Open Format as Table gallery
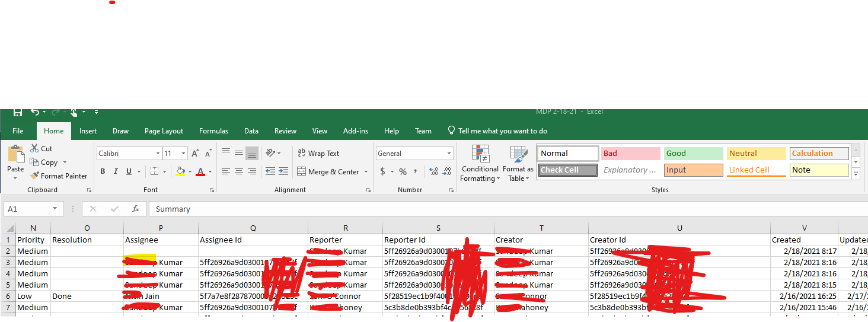This screenshot has width=868, height=322. 518,164
